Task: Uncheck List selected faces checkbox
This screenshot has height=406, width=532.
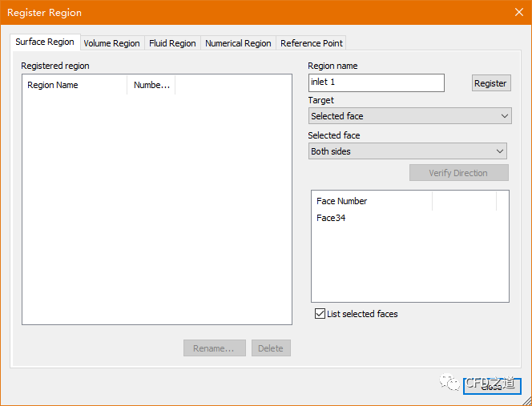Action: (320, 314)
